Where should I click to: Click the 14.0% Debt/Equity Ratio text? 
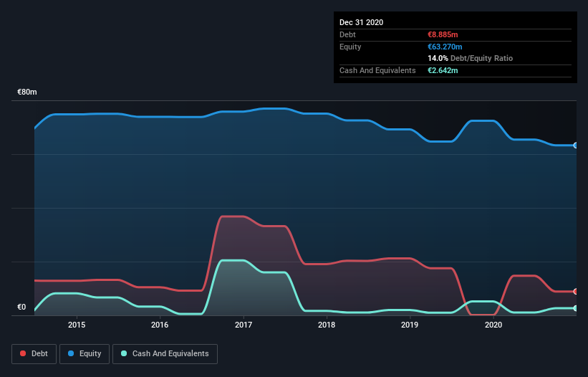tap(471, 58)
